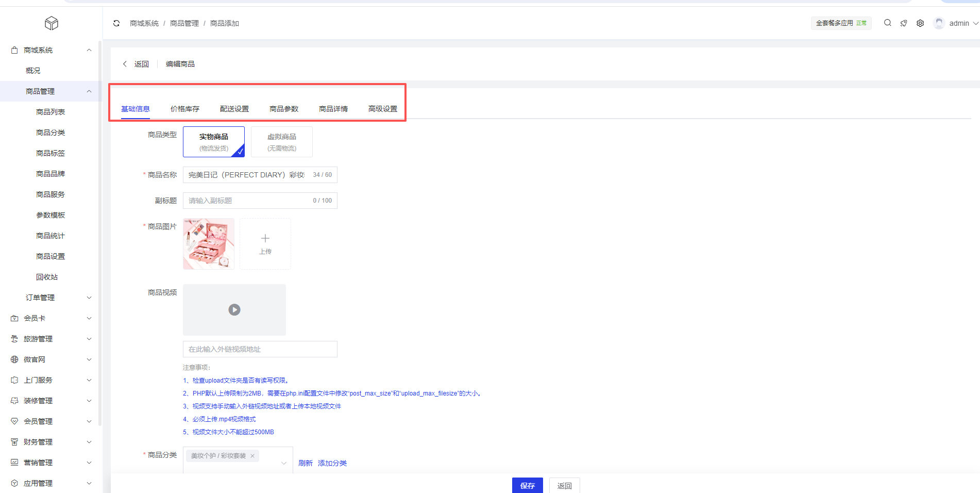The height and width of the screenshot is (493, 980).
Task: Open the 商品分类 dropdown arrow
Action: (283, 463)
